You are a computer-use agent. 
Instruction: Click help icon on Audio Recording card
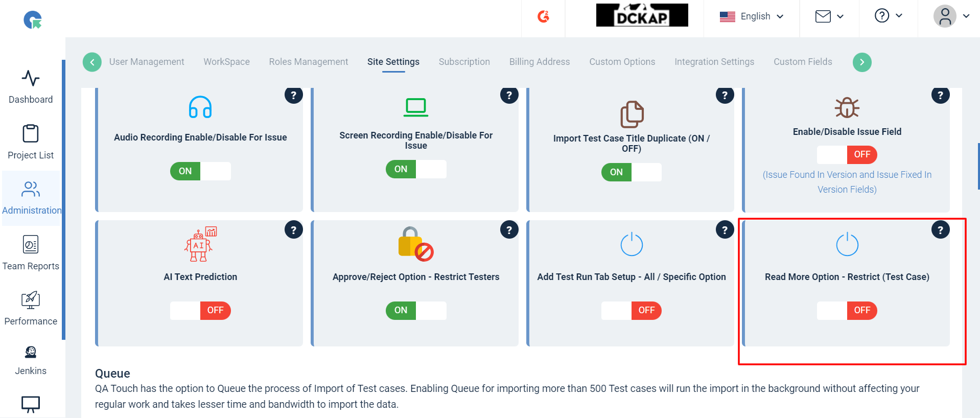click(x=293, y=95)
